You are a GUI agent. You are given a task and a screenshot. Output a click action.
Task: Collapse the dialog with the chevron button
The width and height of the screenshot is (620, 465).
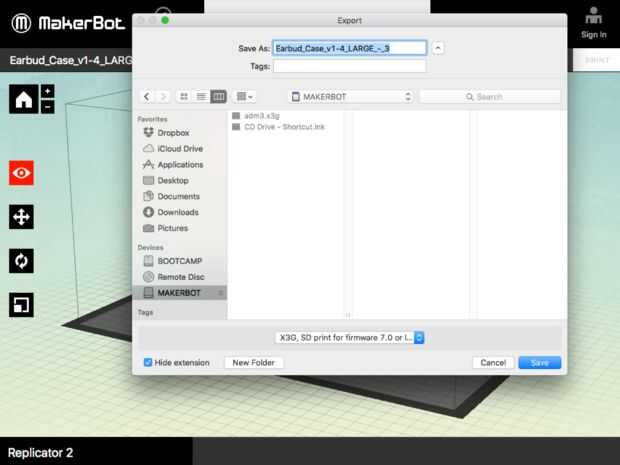pyautogui.click(x=438, y=48)
